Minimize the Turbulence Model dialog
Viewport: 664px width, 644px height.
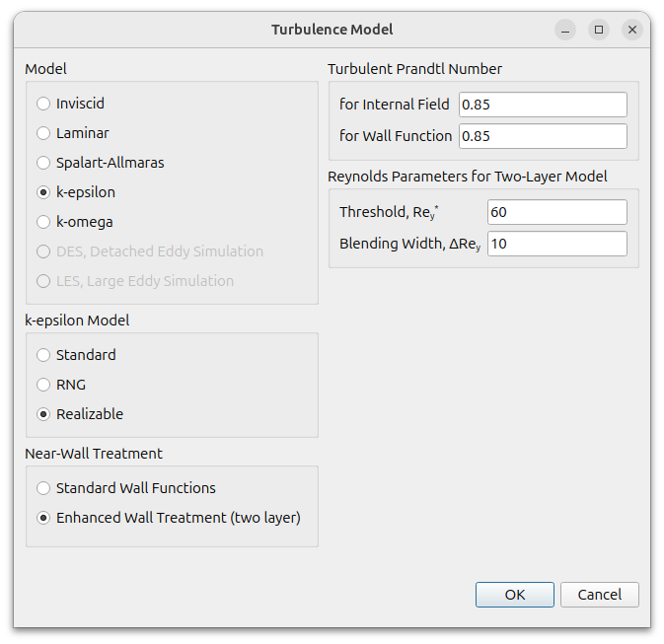pyautogui.click(x=565, y=30)
